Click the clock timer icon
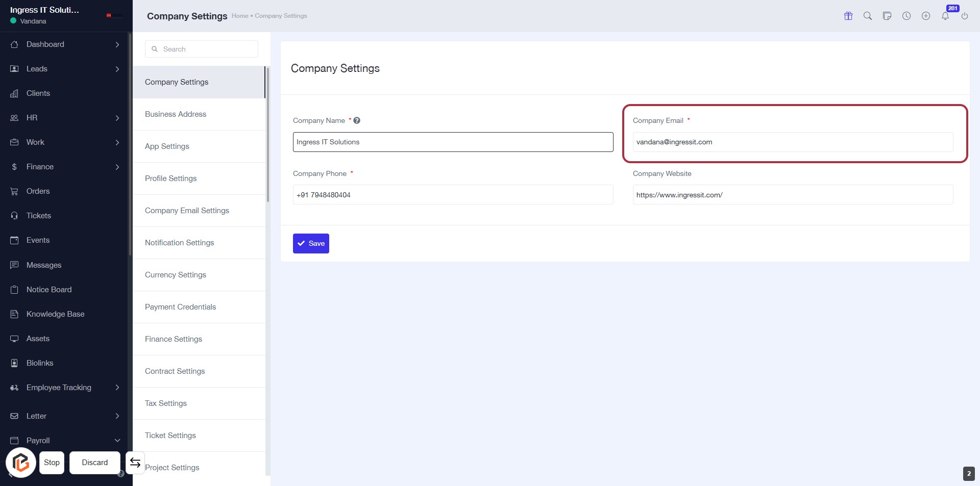Viewport: 980px width, 486px height. (906, 16)
